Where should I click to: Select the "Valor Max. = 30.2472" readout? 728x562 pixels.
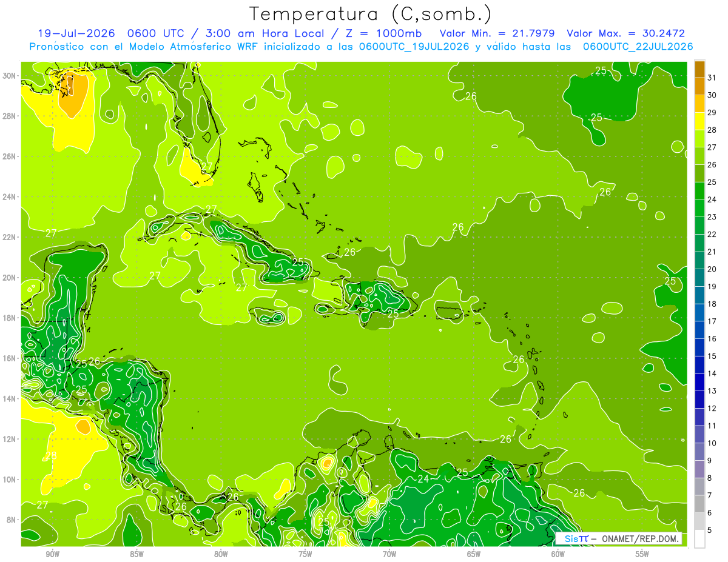point(625,33)
